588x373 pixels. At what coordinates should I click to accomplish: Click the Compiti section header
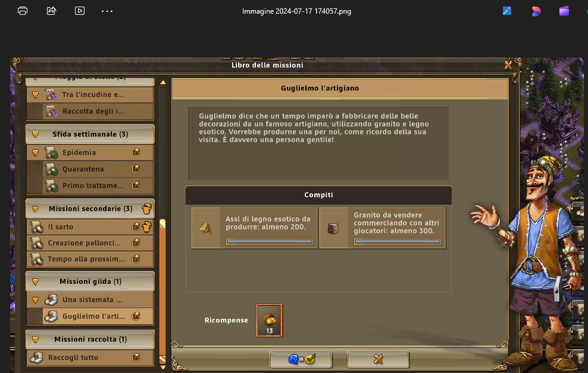(x=318, y=195)
